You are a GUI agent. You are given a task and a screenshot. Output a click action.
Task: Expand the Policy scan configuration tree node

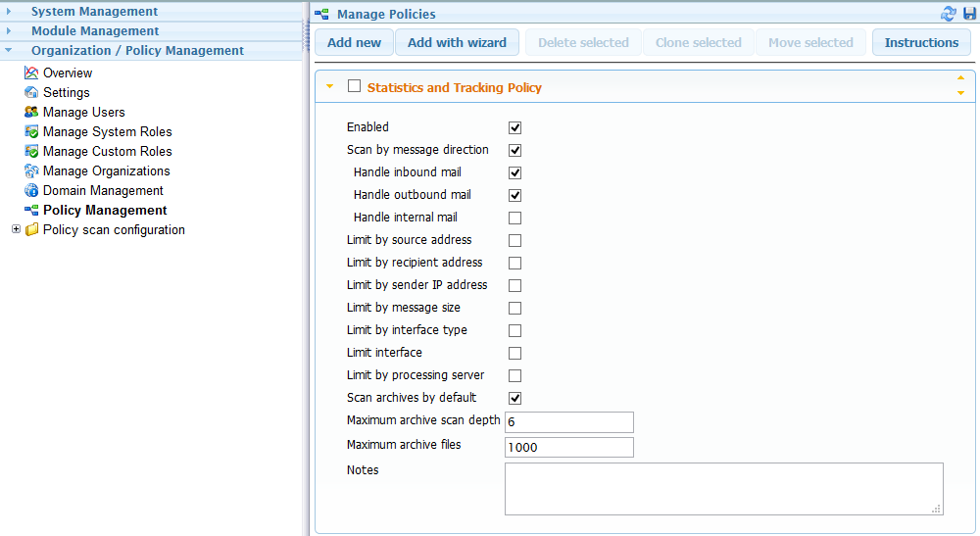pyautogui.click(x=16, y=229)
